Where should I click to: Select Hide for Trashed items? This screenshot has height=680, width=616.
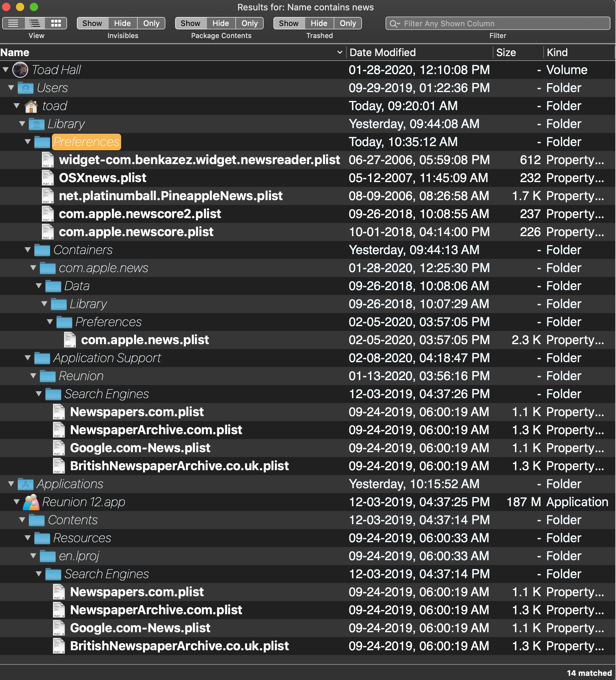pyautogui.click(x=319, y=23)
